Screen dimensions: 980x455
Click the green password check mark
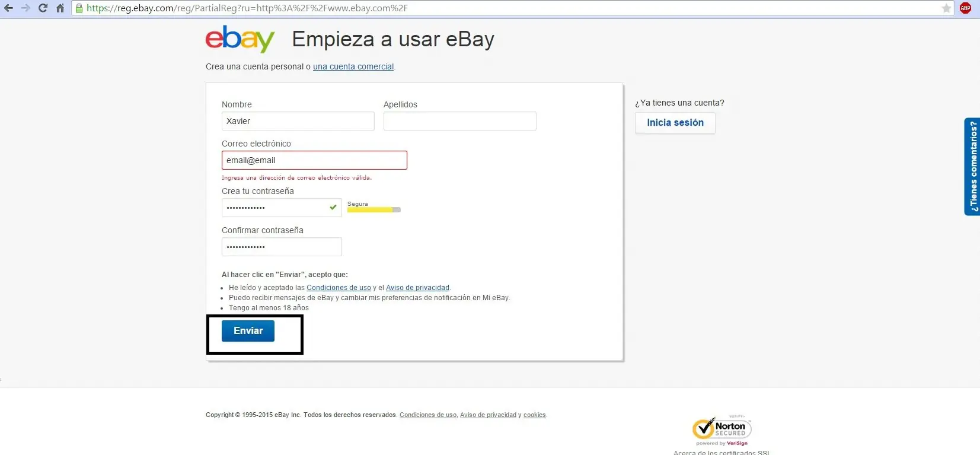click(x=333, y=207)
